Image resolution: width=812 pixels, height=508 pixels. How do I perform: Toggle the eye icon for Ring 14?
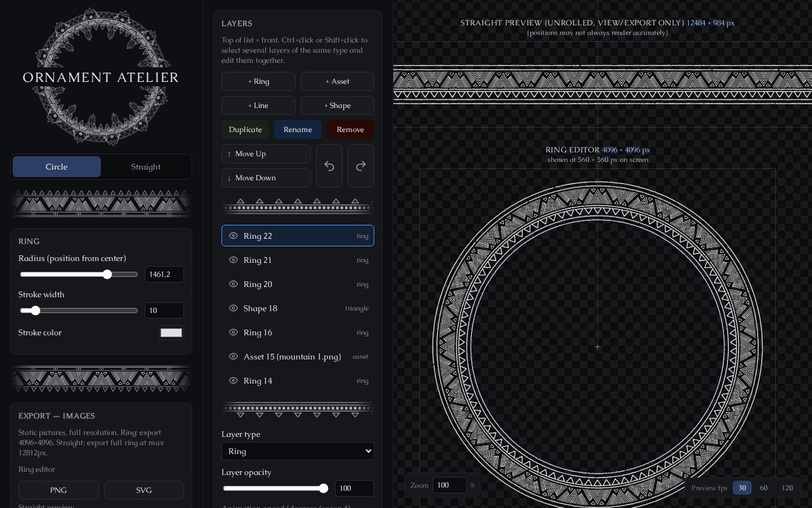(x=233, y=380)
